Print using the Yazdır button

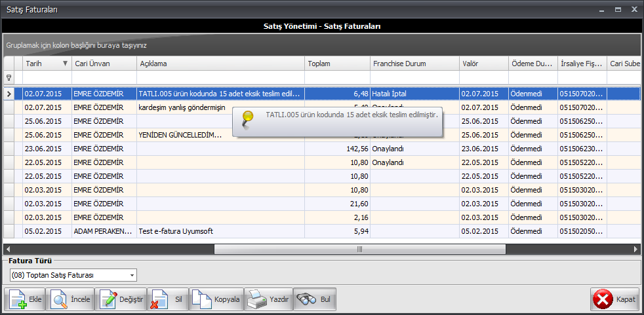(268, 299)
